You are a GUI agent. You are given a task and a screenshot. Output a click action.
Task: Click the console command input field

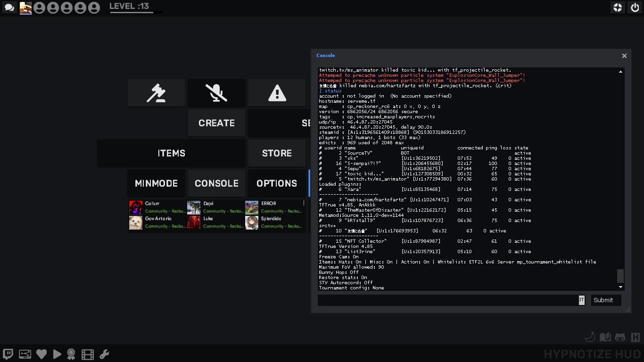coord(448,300)
